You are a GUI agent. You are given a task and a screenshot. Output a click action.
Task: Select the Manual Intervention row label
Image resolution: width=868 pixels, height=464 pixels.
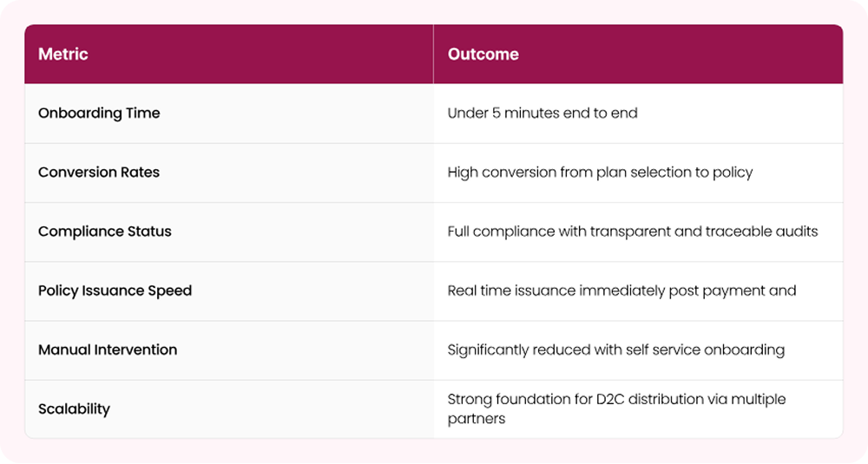(x=108, y=350)
